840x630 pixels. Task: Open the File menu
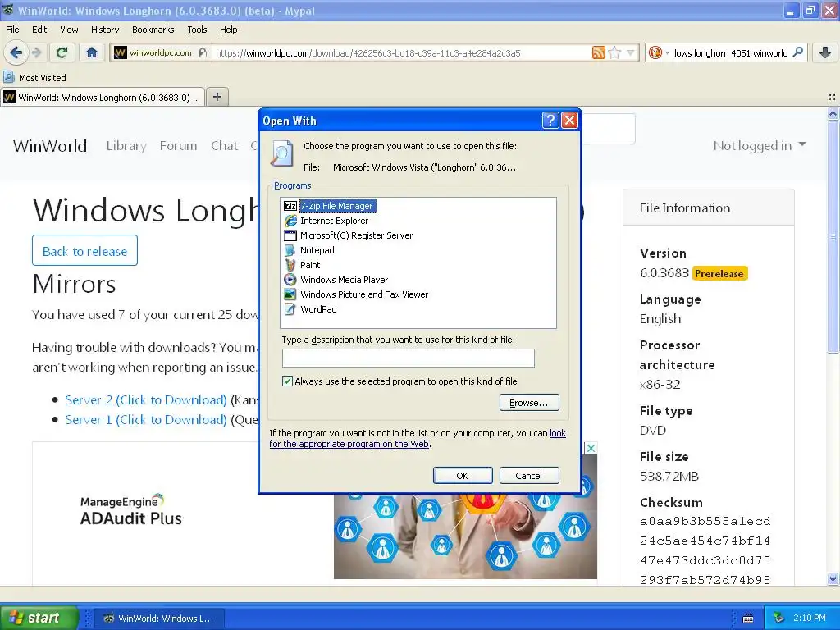tap(12, 30)
